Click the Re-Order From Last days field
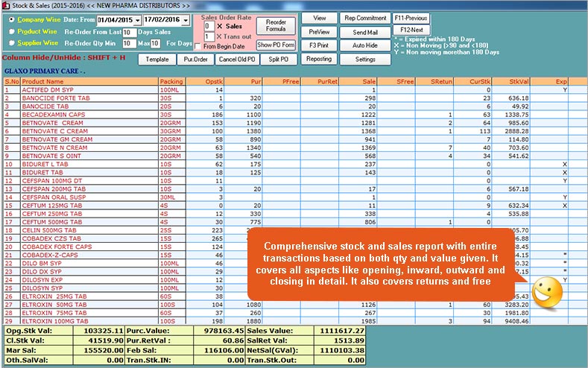588x368 pixels. click(x=130, y=32)
